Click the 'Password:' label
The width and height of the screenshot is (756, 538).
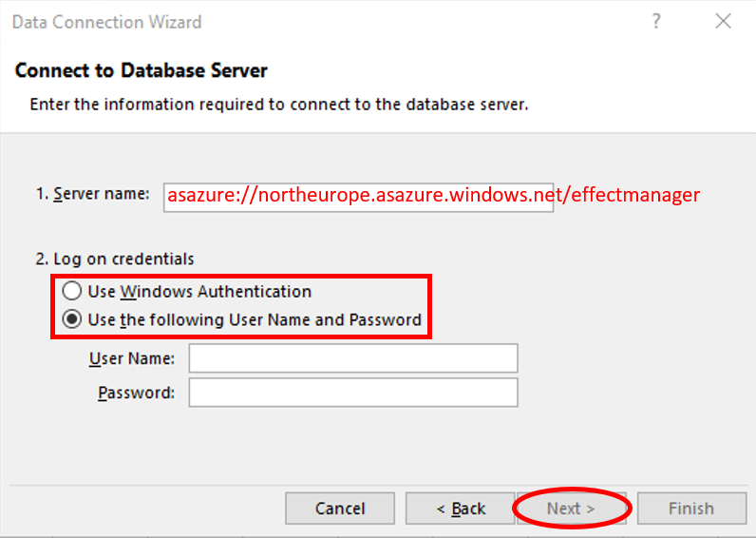coord(136,393)
